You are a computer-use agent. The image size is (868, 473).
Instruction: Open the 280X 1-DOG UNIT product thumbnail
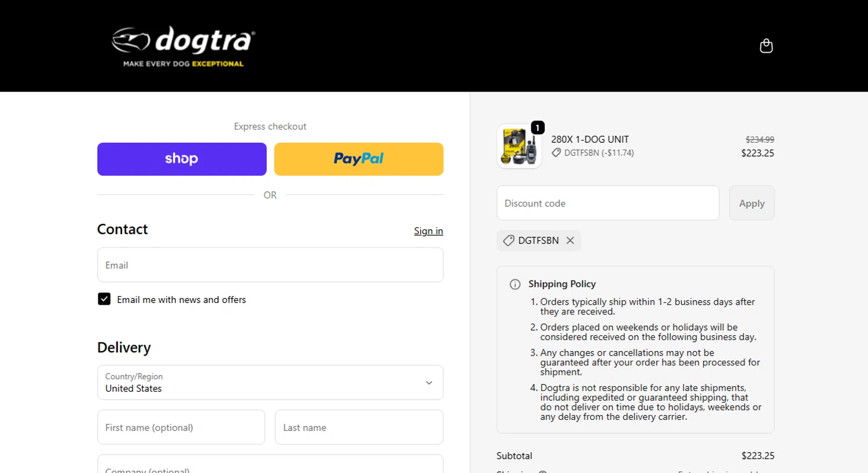coord(519,146)
